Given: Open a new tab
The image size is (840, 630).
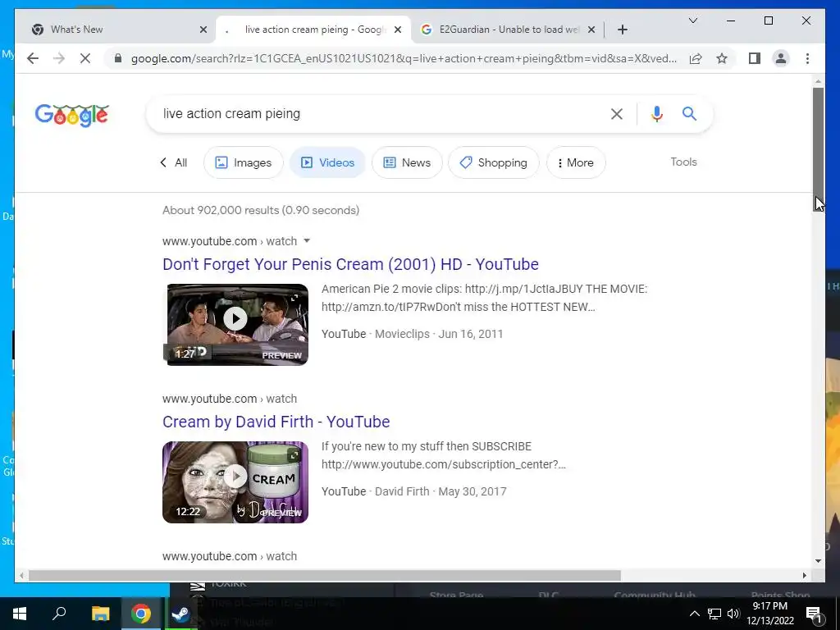Looking at the screenshot, I should tap(622, 30).
